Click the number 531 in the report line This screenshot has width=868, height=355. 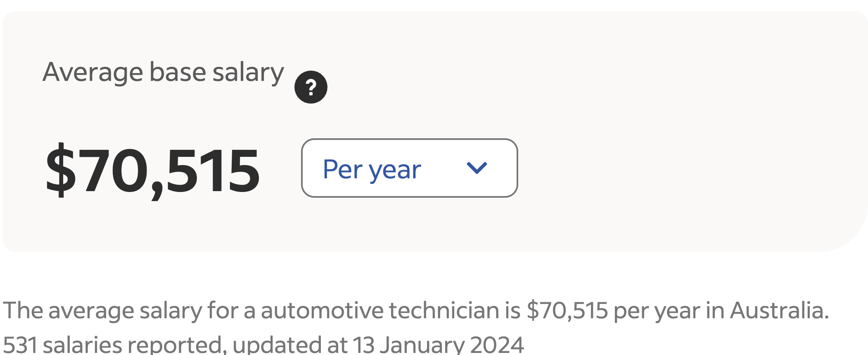tap(20, 344)
